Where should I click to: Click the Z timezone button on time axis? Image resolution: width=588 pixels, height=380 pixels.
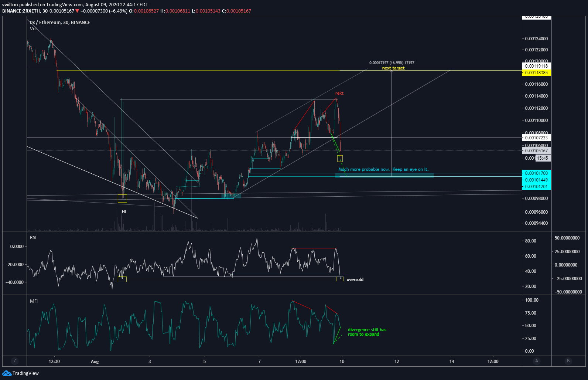click(x=15, y=361)
